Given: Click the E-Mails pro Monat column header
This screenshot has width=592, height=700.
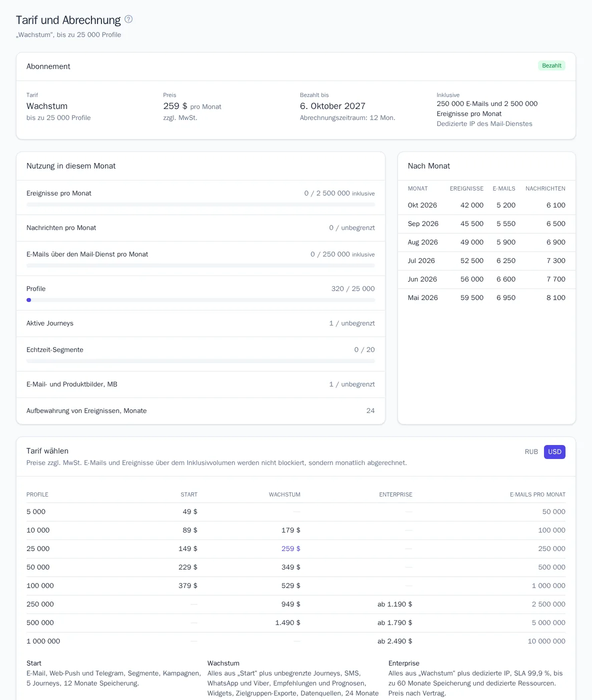Looking at the screenshot, I should pos(537,494).
